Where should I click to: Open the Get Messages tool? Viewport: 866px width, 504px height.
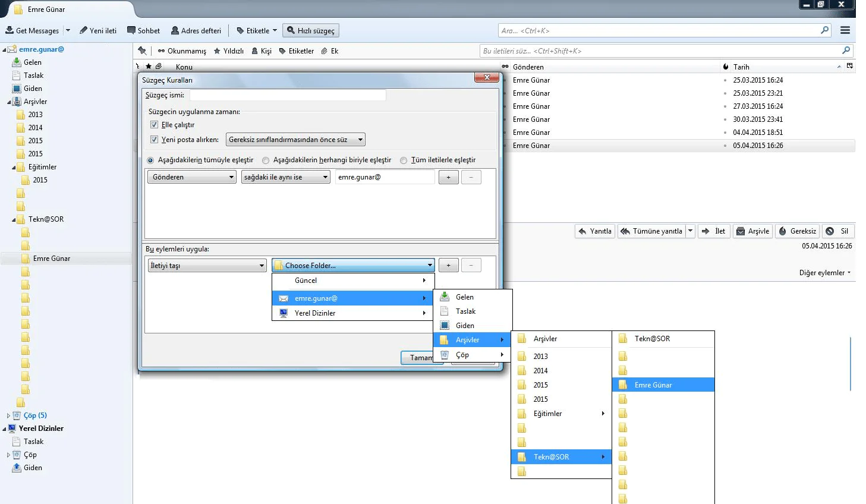click(34, 30)
